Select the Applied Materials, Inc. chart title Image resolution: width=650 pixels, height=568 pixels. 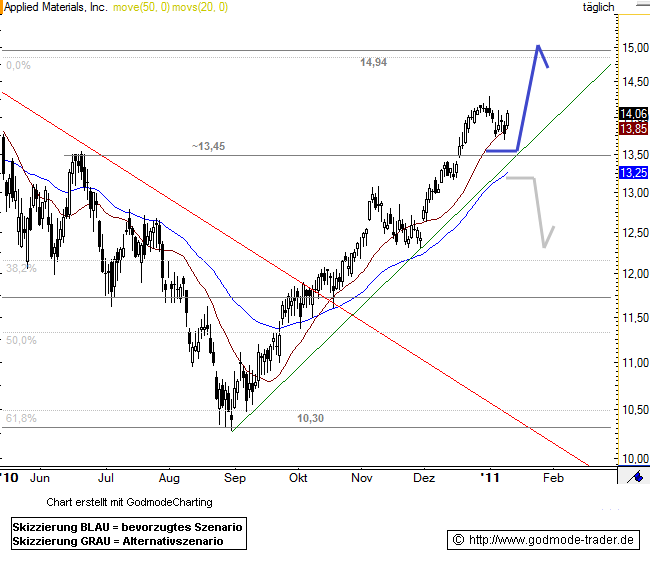55,8
